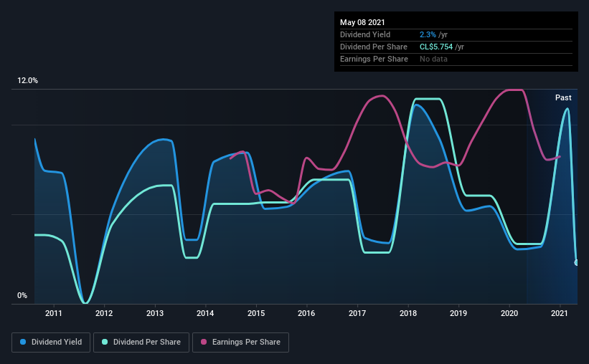Select the 2014 x-axis label
The image size is (589, 364).
(x=205, y=313)
